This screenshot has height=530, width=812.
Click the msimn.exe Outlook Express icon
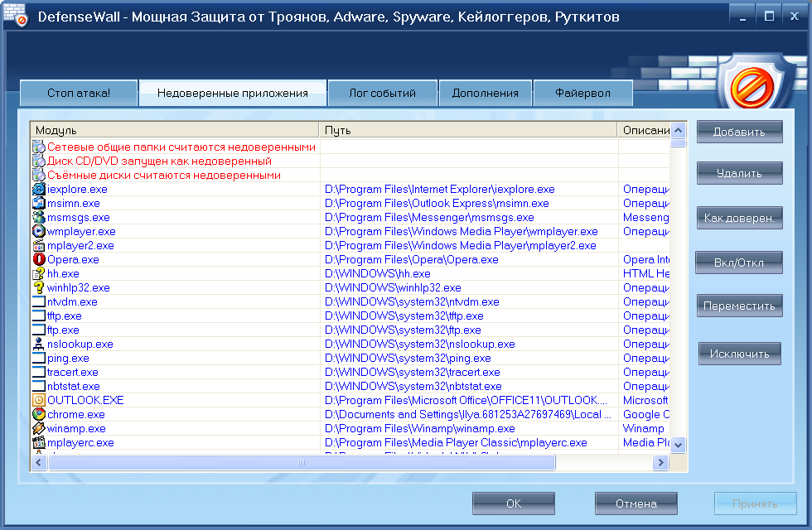click(x=39, y=204)
